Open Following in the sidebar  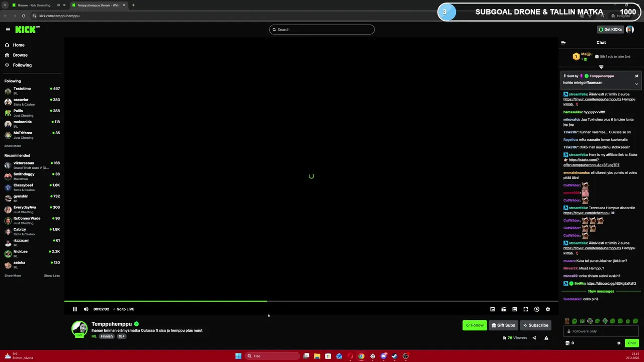tap(22, 65)
